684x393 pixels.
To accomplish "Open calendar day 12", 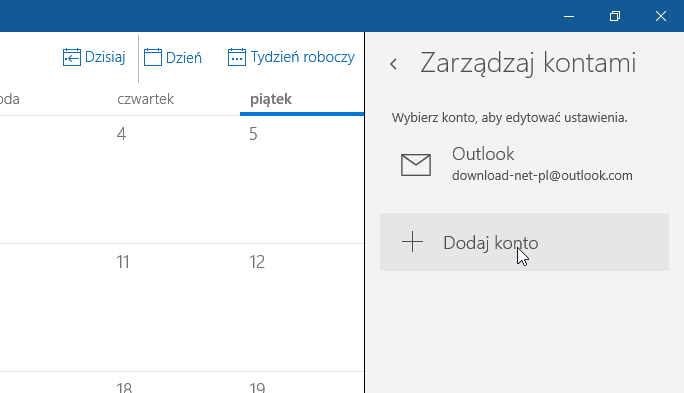I will coord(257,262).
